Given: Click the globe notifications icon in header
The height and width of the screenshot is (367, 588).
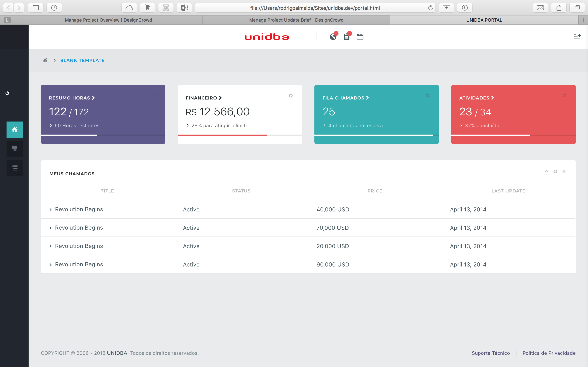Looking at the screenshot, I should (333, 37).
